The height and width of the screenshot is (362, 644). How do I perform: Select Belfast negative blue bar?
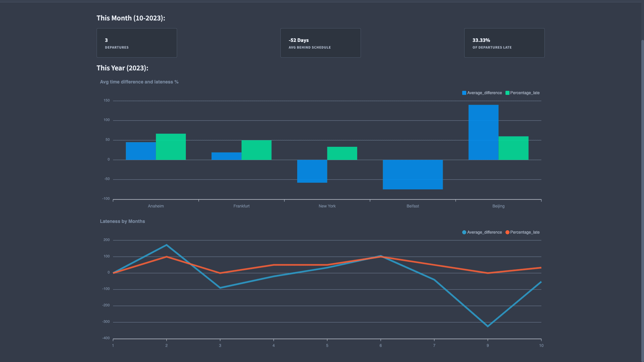click(x=413, y=175)
